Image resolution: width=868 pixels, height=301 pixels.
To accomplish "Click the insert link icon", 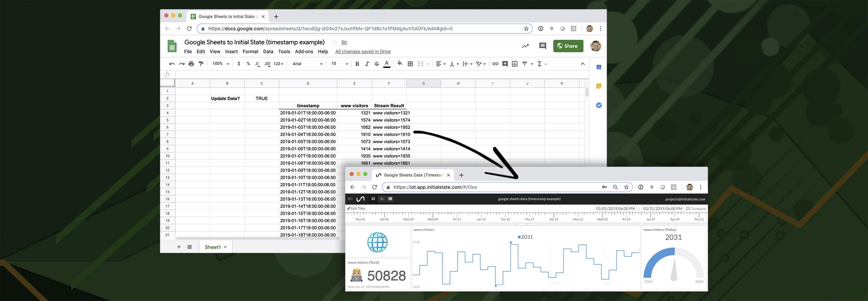I will pos(496,64).
